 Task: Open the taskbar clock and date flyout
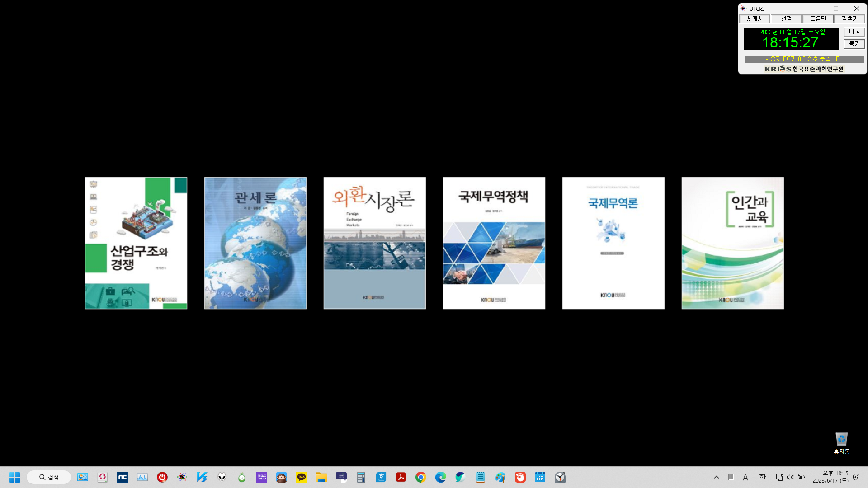click(x=830, y=477)
